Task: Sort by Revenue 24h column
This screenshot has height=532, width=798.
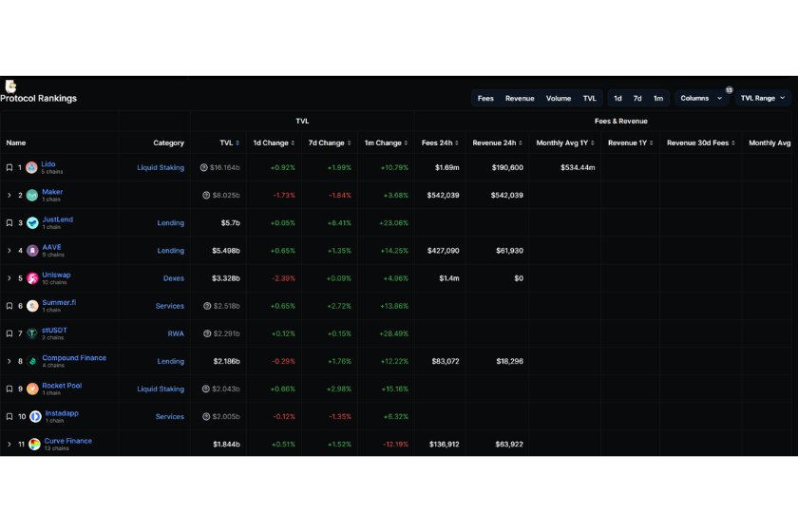Action: pos(521,143)
